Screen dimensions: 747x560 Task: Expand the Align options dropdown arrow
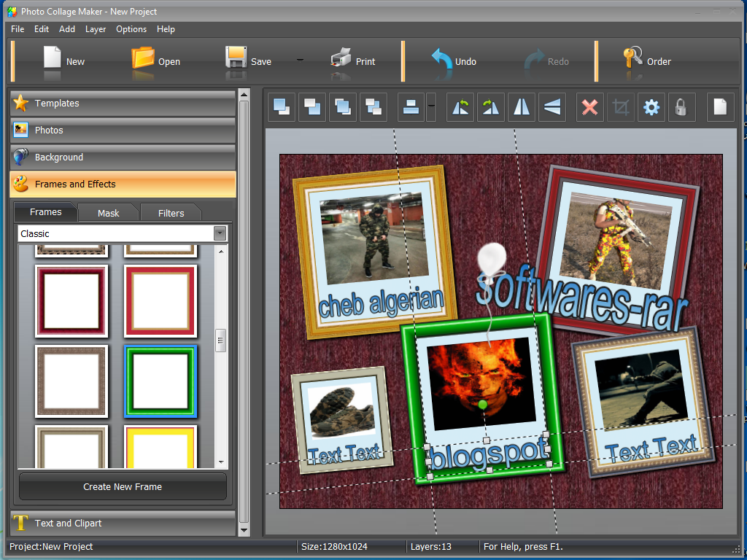click(x=431, y=107)
